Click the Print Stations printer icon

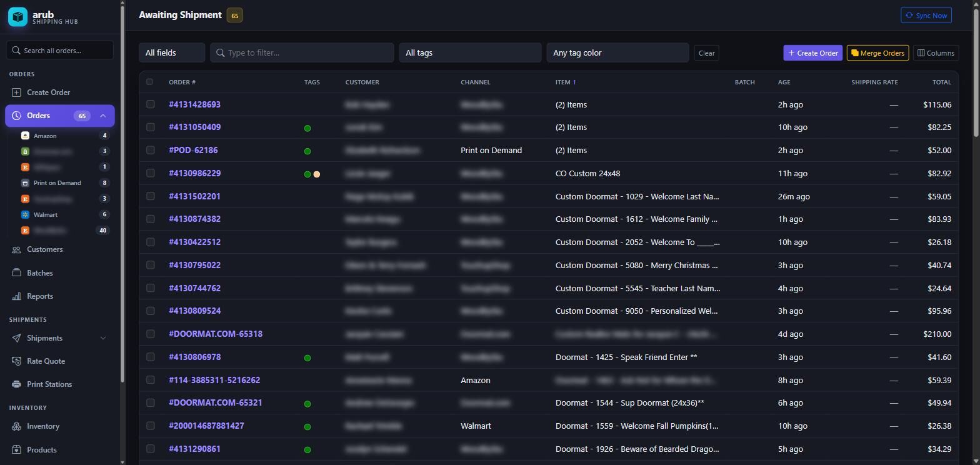(x=16, y=384)
